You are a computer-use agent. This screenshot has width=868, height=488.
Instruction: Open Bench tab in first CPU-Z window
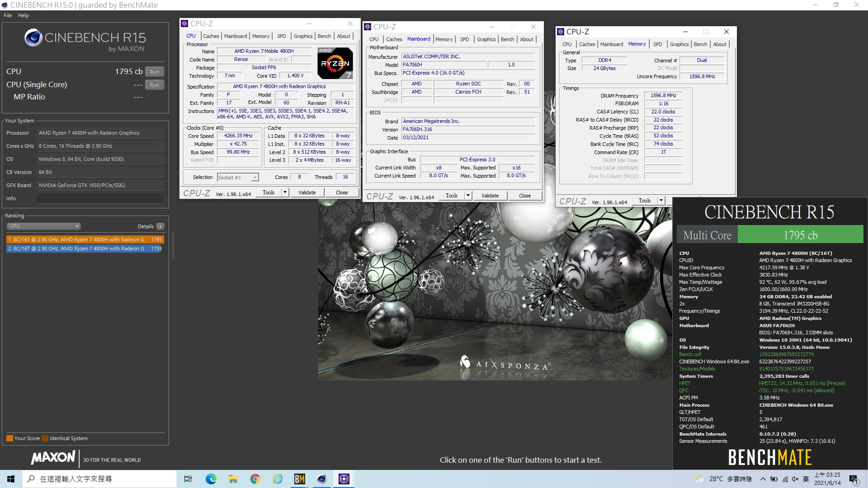pyautogui.click(x=324, y=36)
